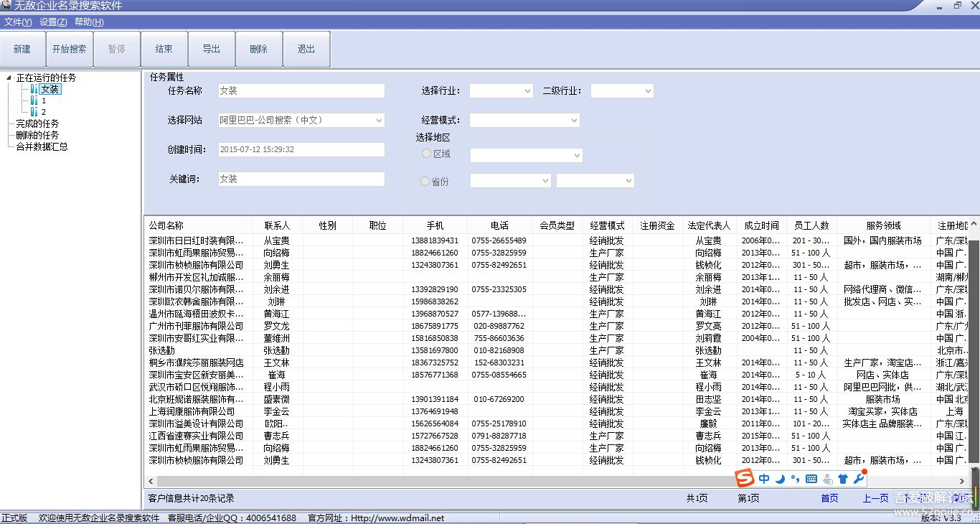Select the 省份 radio button

click(x=425, y=180)
